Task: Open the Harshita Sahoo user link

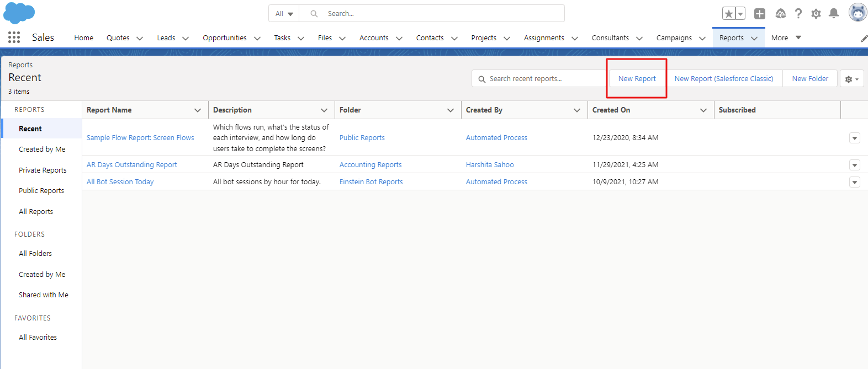Action: [x=490, y=165]
